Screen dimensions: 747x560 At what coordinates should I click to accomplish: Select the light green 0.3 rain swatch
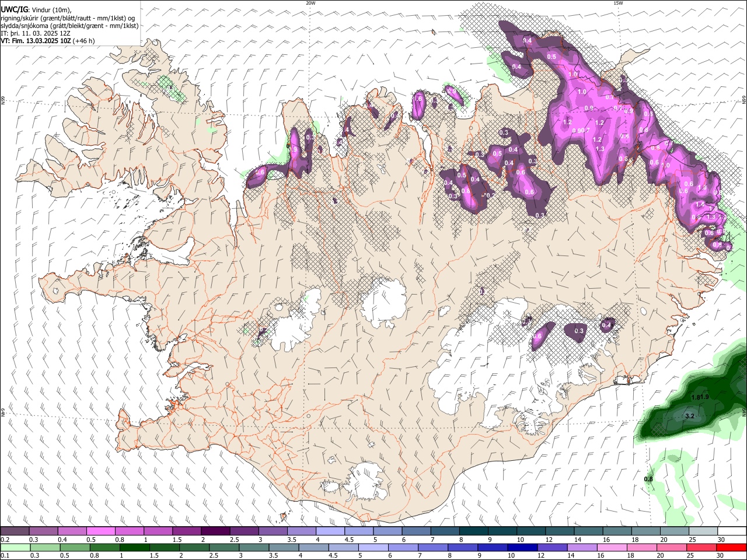(46, 547)
